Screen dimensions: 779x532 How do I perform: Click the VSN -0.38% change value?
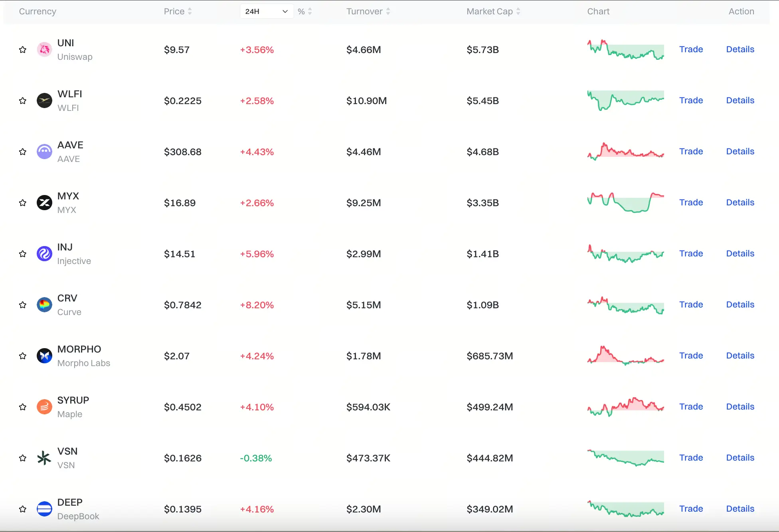[256, 458]
